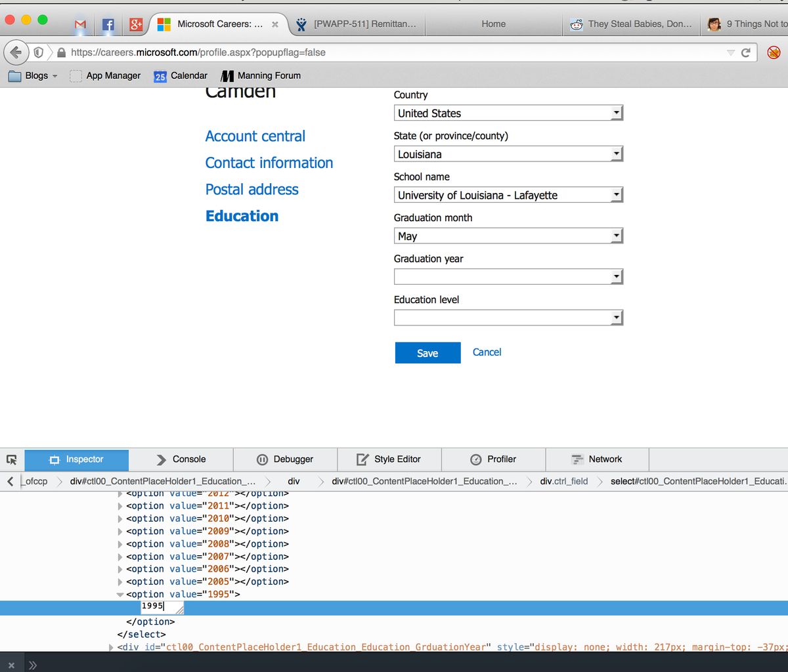Open the Manning Forum bookmark

(261, 75)
